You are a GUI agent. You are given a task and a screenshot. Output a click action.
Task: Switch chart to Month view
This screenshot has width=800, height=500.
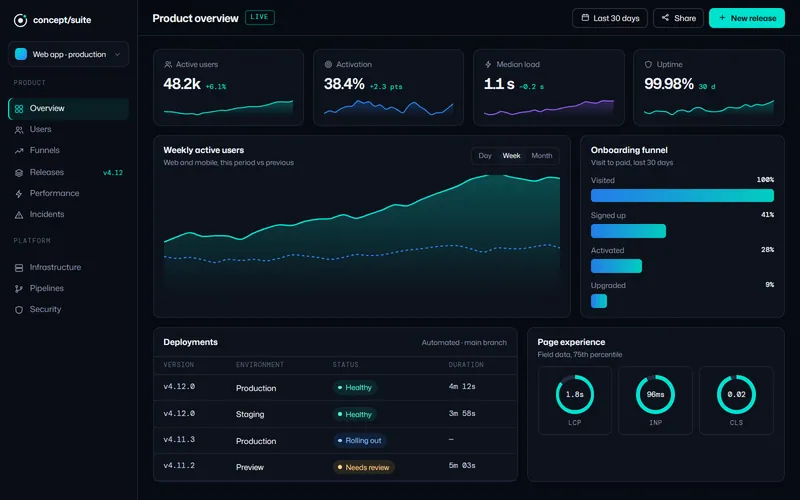tap(542, 156)
